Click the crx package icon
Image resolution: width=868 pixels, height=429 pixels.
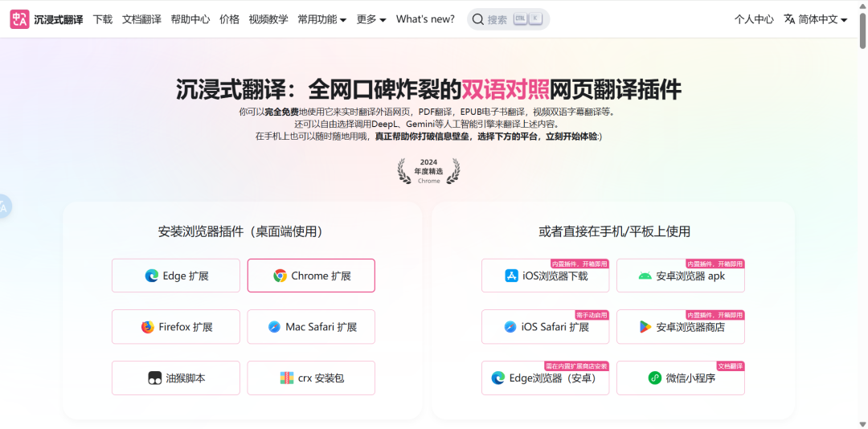coord(287,378)
